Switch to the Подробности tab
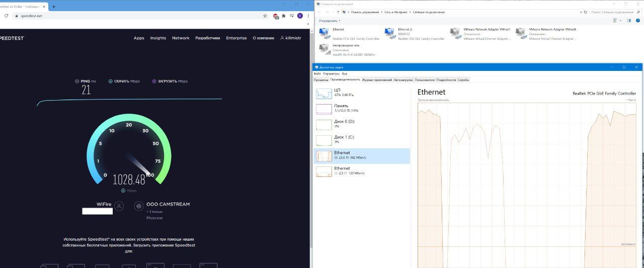644x268 pixels. pos(446,79)
